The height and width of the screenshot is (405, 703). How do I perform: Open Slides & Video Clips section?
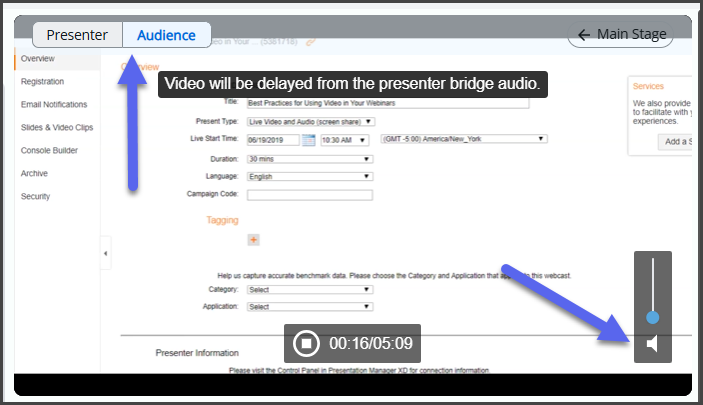pos(57,127)
